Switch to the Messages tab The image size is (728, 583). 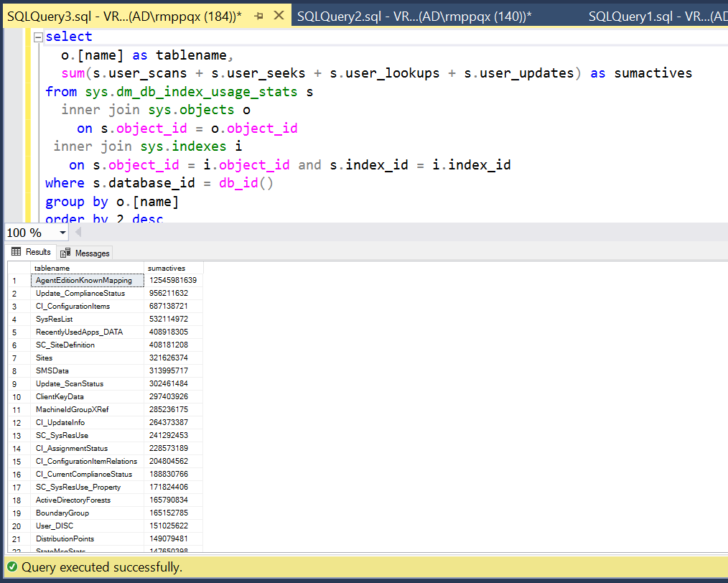click(85, 252)
